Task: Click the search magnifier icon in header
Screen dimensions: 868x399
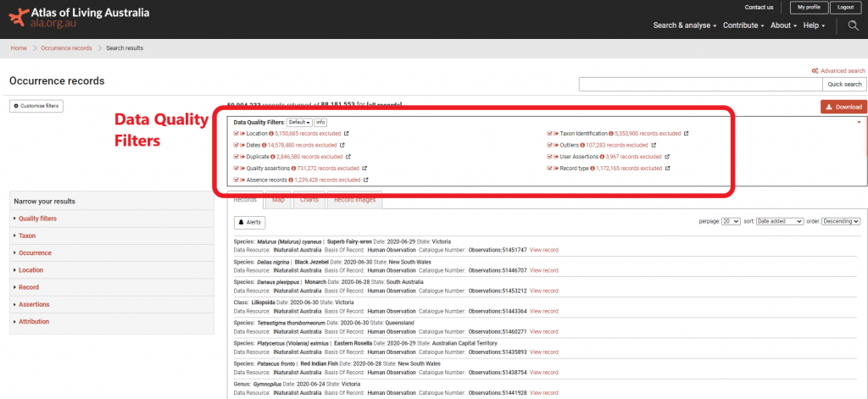Action: tap(853, 25)
